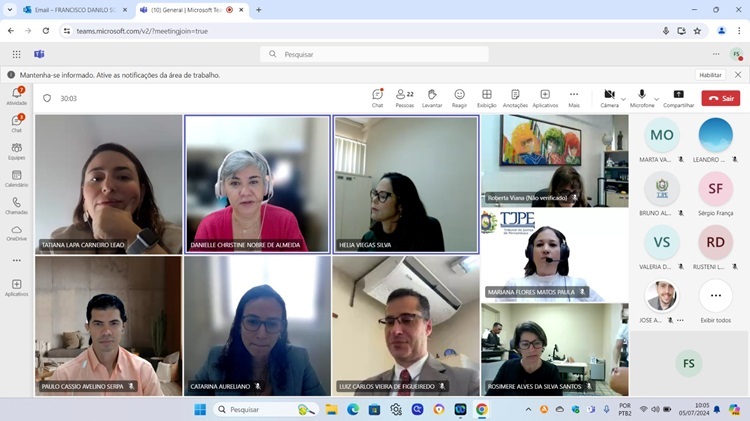
Task: Click the RD Rusteni participant avatar
Action: (x=716, y=242)
